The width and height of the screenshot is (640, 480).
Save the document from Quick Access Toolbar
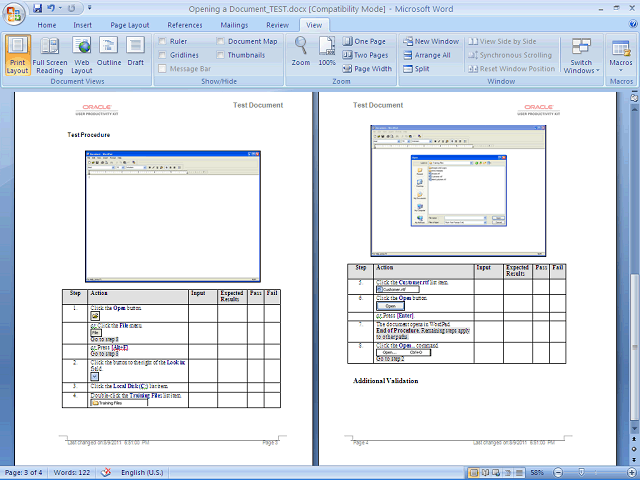pyautogui.click(x=37, y=8)
